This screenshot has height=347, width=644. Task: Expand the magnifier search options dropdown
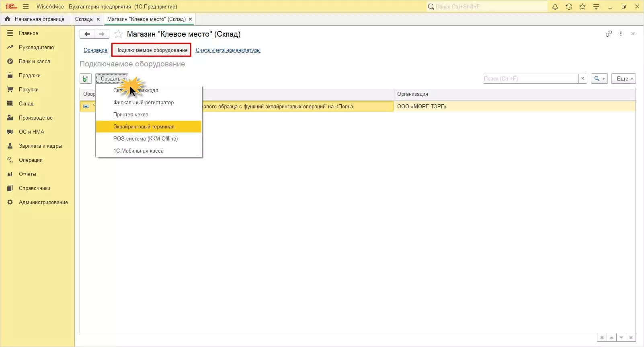click(x=599, y=78)
